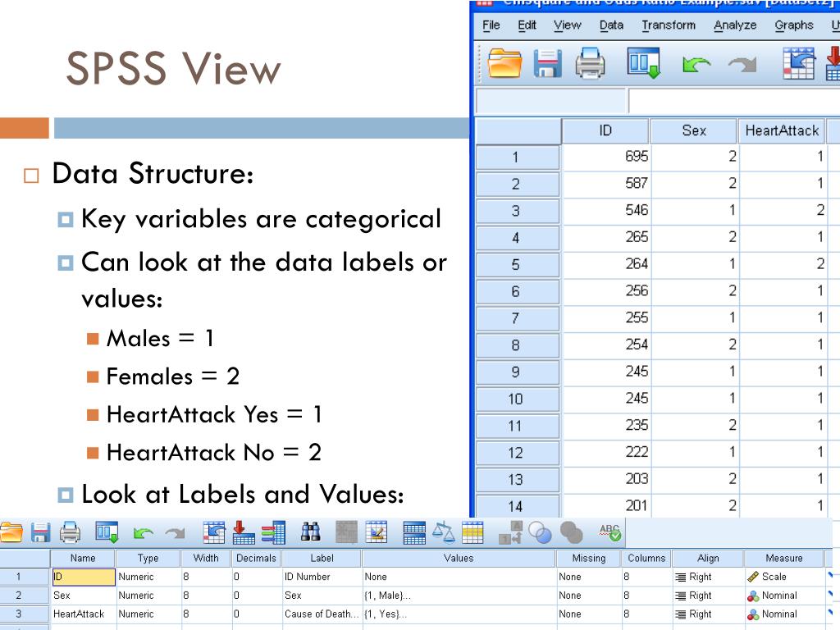Click the Nominal measure cell for Sex
This screenshot has height=630, width=840.
[x=783, y=596]
